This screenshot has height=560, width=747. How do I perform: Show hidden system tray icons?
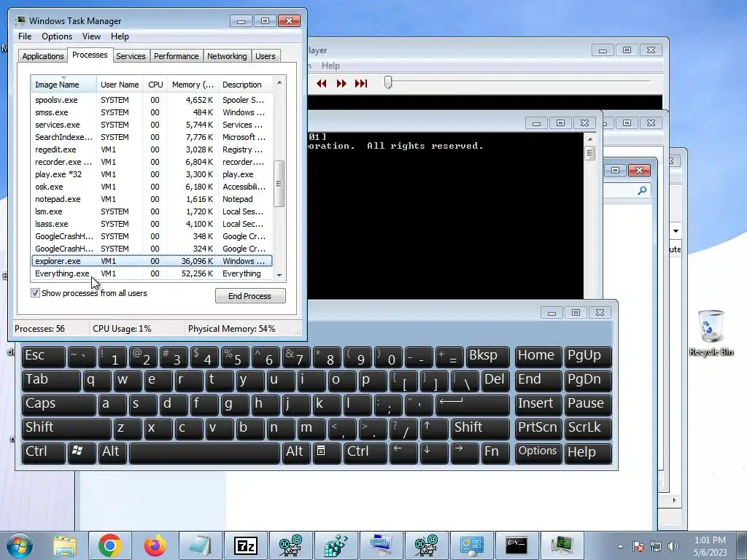(x=620, y=546)
